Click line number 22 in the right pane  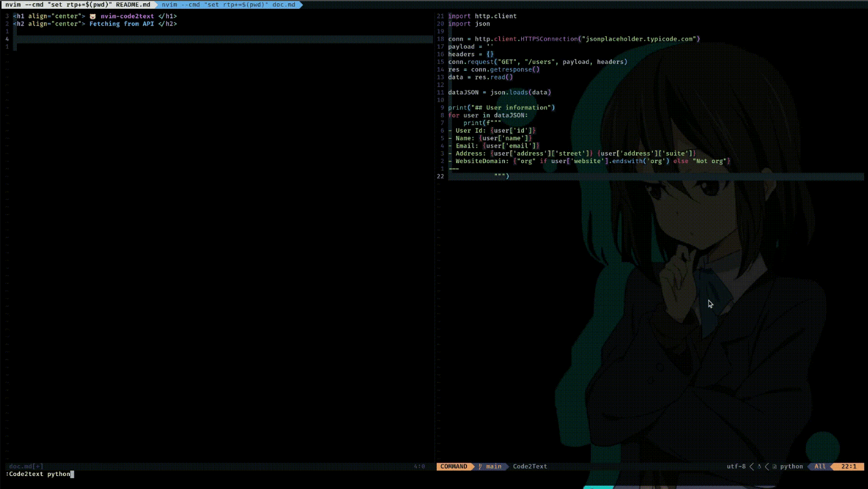440,176
